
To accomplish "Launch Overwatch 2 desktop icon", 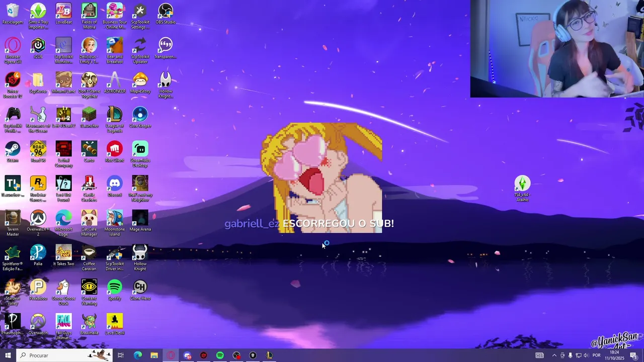I will 38,224.
